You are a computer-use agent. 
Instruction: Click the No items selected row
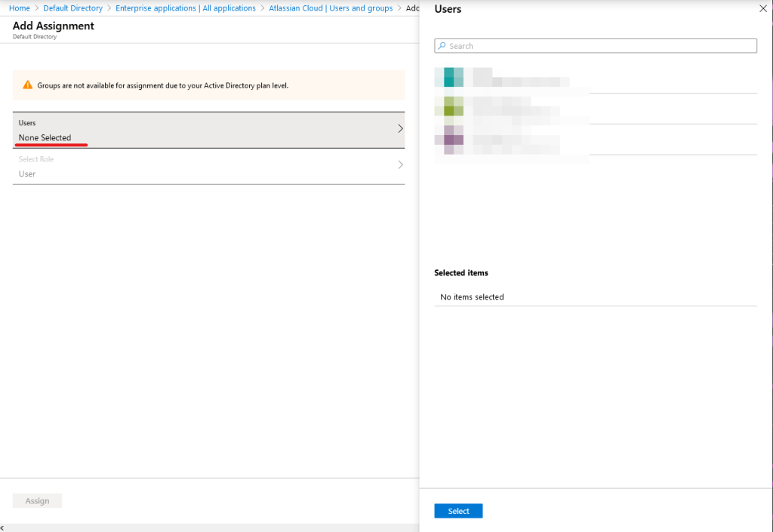click(595, 297)
